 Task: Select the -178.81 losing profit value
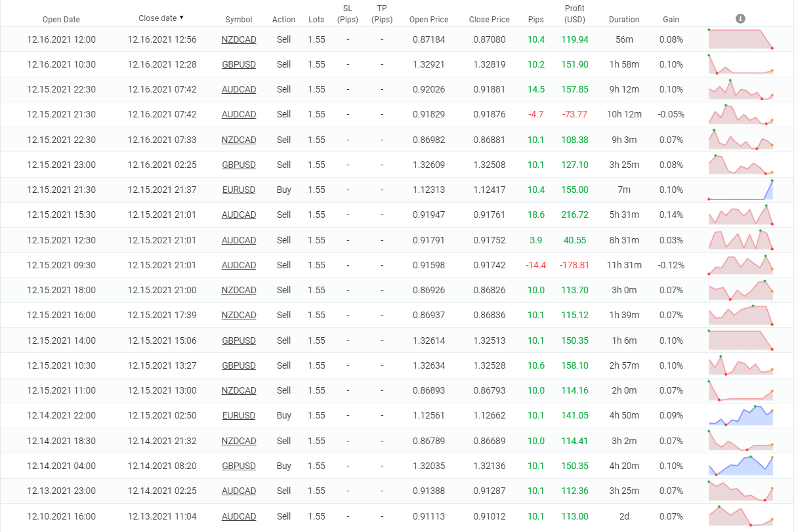coord(574,265)
